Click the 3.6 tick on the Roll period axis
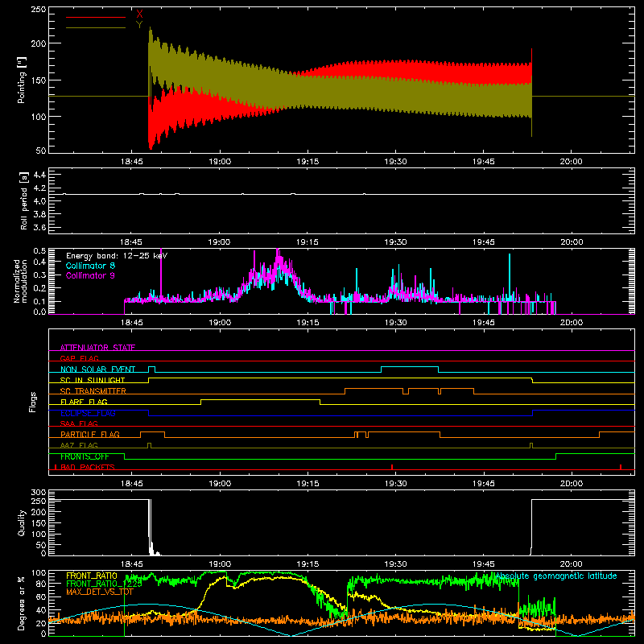This screenshot has height=644, width=644. tap(39, 227)
